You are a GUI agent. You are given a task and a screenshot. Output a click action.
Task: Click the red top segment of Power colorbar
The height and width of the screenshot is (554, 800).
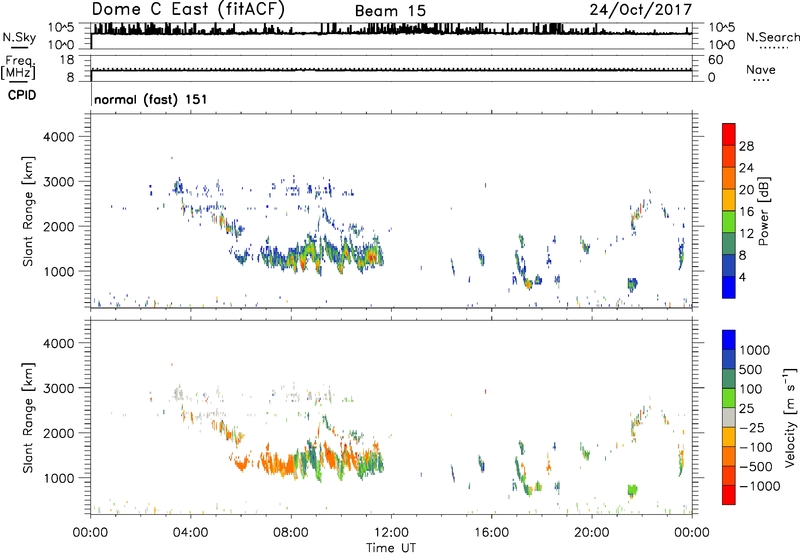pos(729,134)
